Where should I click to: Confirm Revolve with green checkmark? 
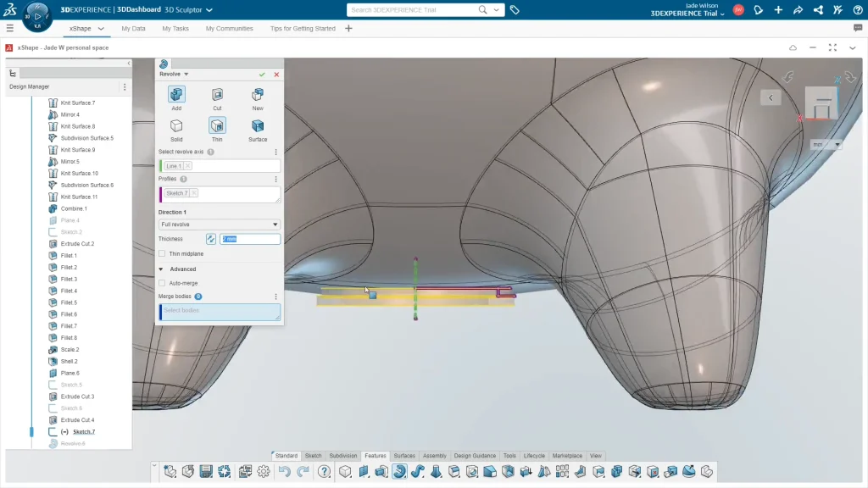pos(262,75)
